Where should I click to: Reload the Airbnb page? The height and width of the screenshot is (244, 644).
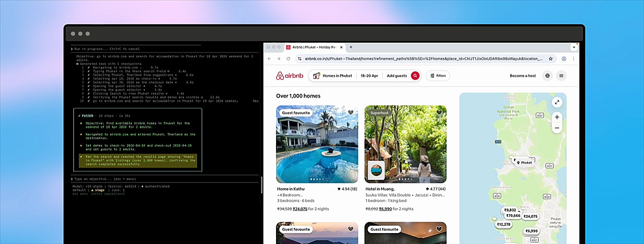point(289,59)
